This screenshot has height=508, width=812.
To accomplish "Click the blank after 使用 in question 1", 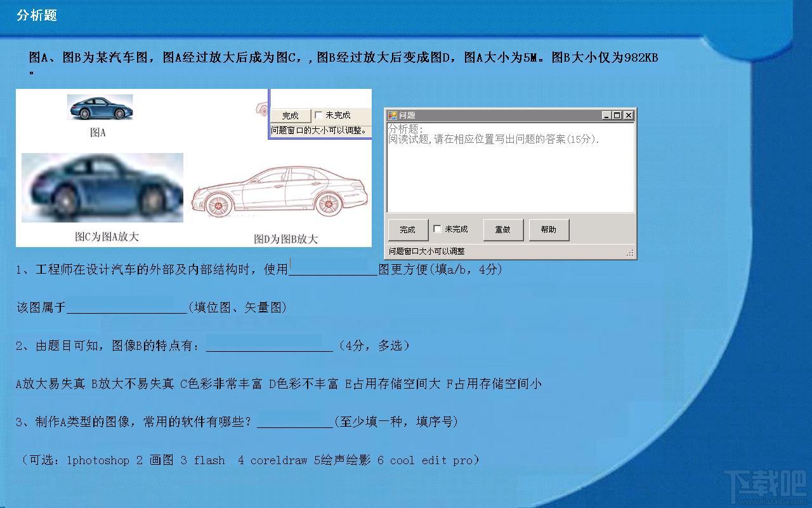I will click(x=333, y=270).
